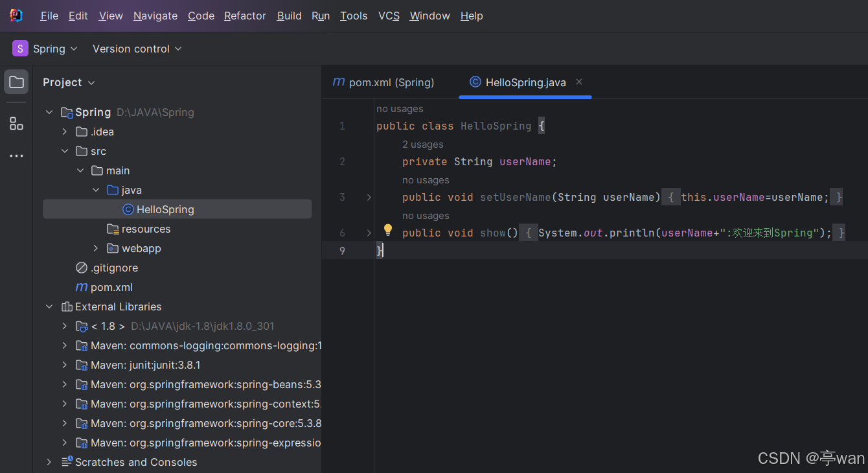Expand the commons-logging Maven library
Viewport: 868px width, 473px height.
64,345
